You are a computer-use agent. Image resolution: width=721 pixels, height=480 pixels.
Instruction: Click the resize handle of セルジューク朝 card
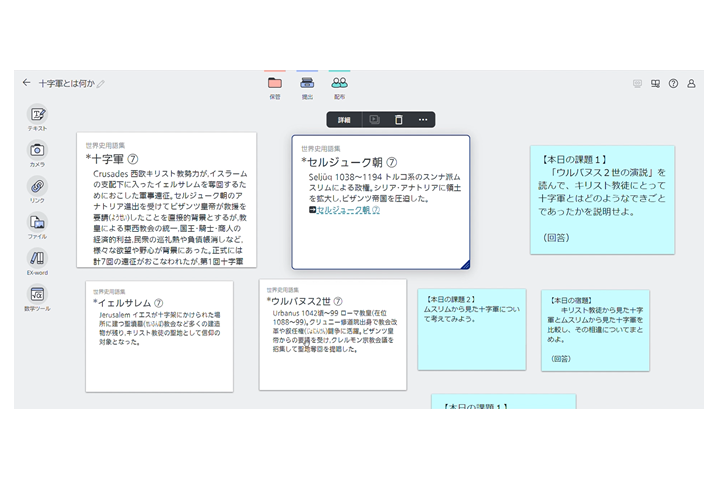click(465, 264)
